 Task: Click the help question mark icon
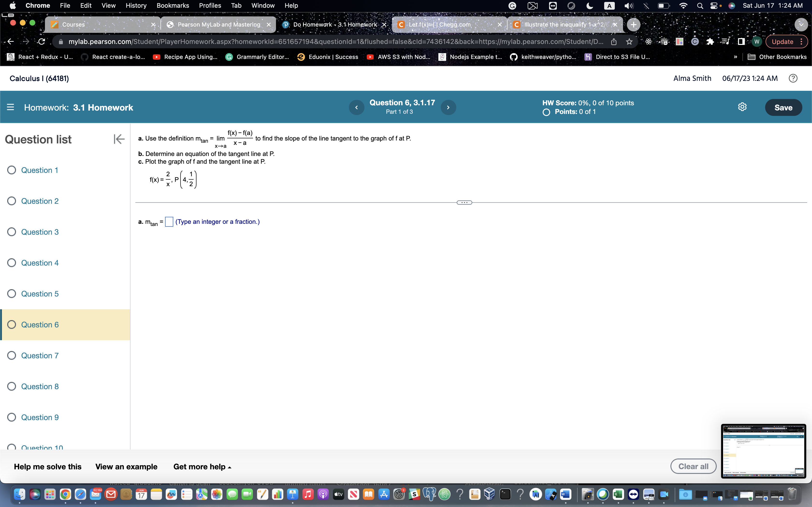pyautogui.click(x=793, y=78)
